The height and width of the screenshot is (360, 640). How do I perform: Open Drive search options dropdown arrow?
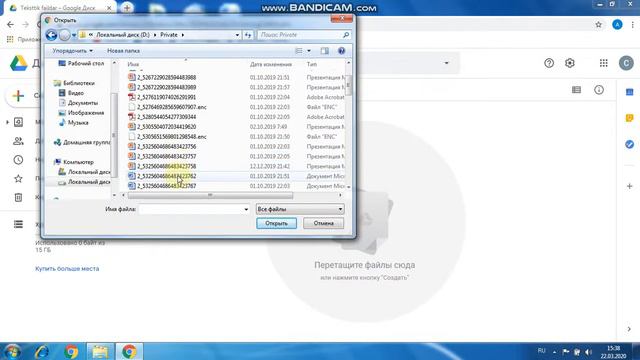[x=446, y=63]
